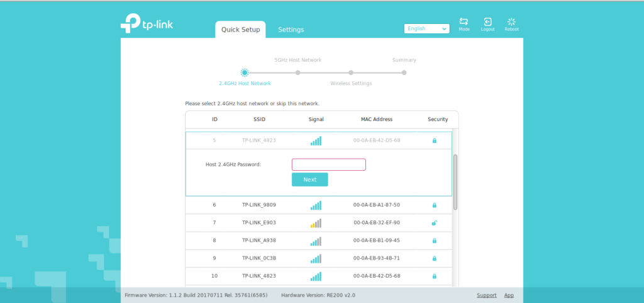Click the Summary step dot
This screenshot has width=644, height=303.
[404, 72]
